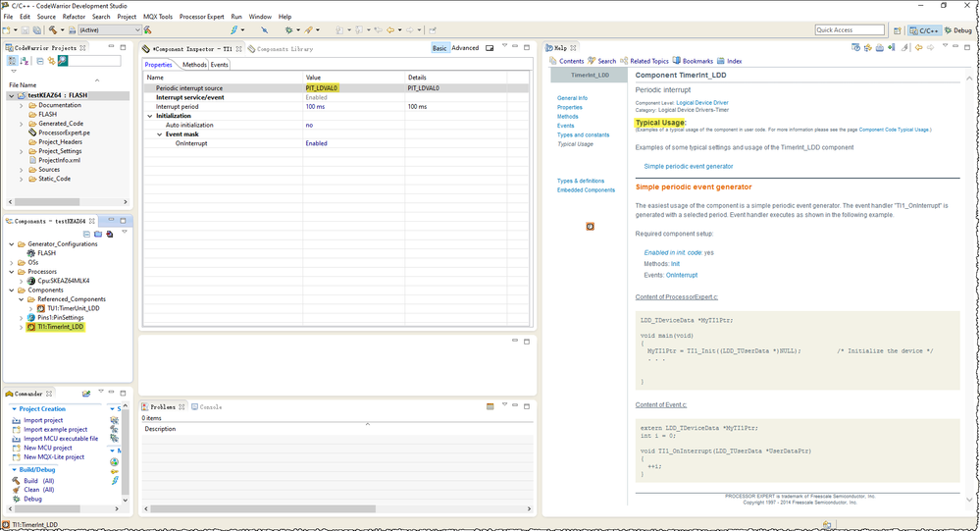The image size is (980, 531).
Task: Open the Processor Expert menu
Action: point(201,17)
